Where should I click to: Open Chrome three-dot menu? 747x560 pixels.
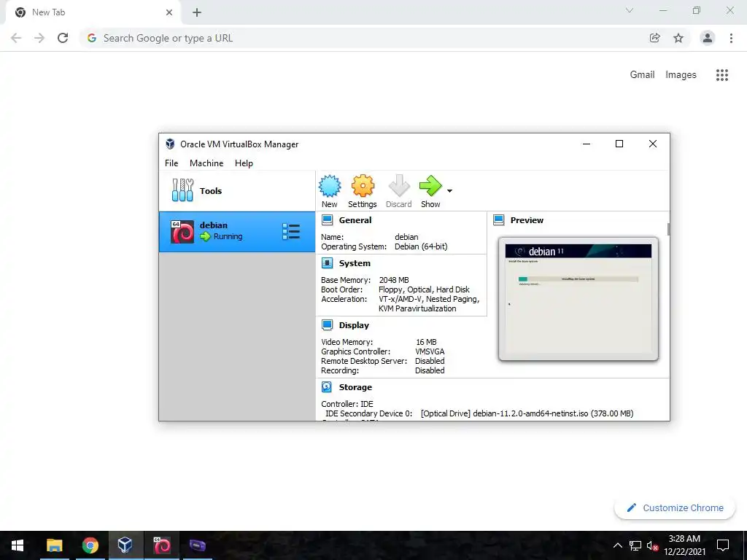(x=731, y=38)
